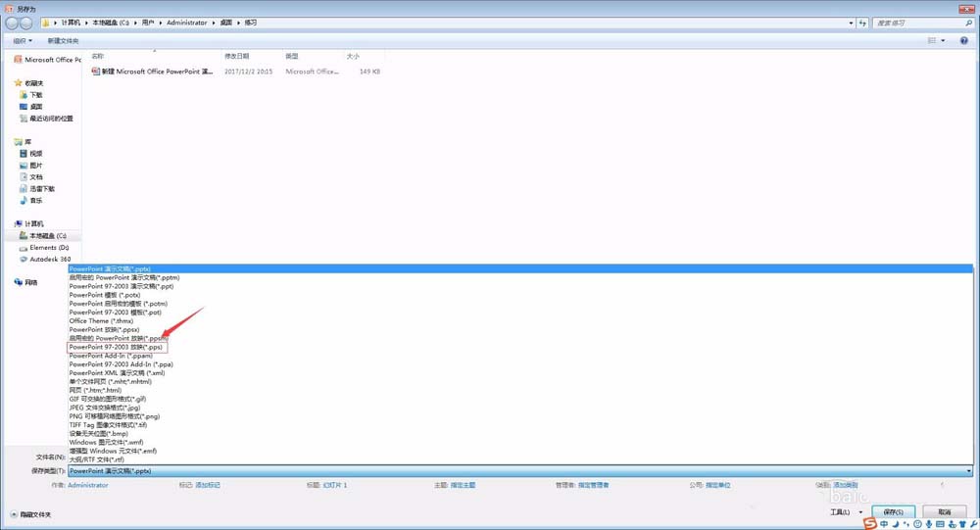The height and width of the screenshot is (530, 980).
Task: Choose PowerPoint 97-2003 Add-In (*.ppa)
Action: click(520, 364)
